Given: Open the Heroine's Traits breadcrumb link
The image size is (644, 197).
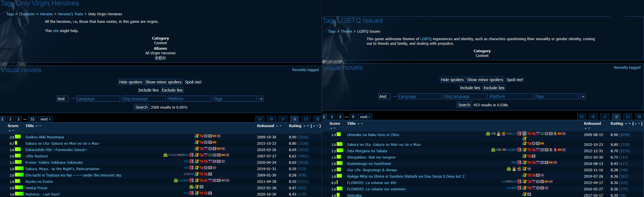Looking at the screenshot, I should (70, 14).
